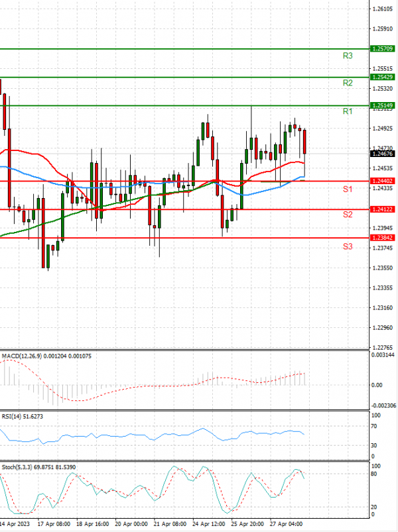398x532 pixels.
Task: Select the 1.25149 green price tag
Action: (x=383, y=105)
